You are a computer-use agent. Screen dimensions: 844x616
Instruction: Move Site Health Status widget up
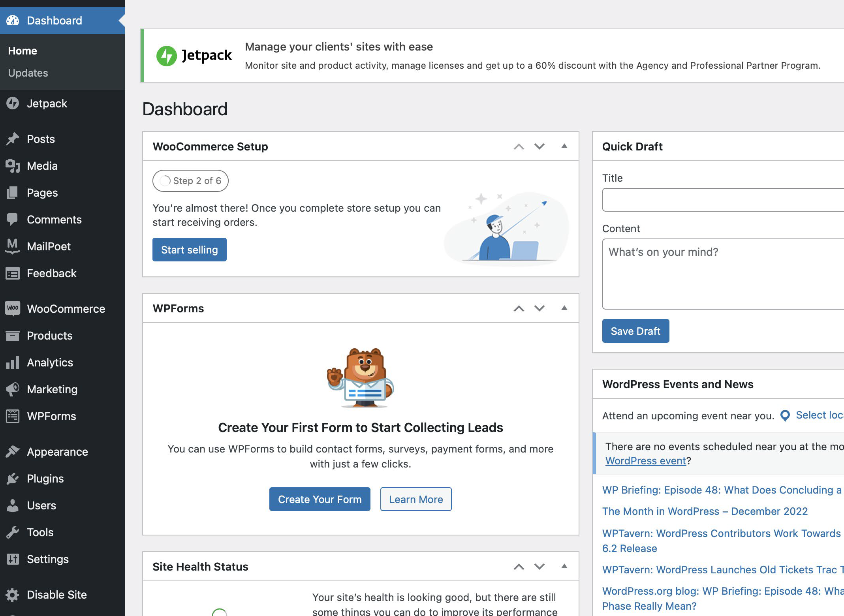(519, 567)
